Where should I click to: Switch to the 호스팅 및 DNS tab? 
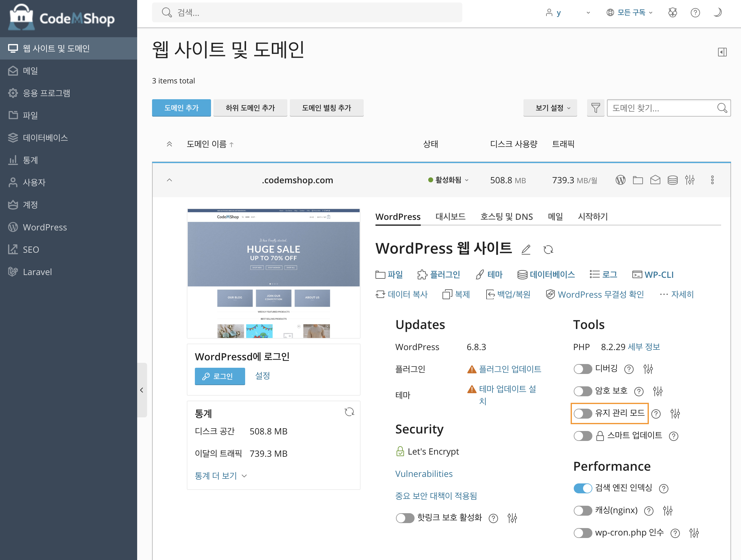tap(506, 217)
